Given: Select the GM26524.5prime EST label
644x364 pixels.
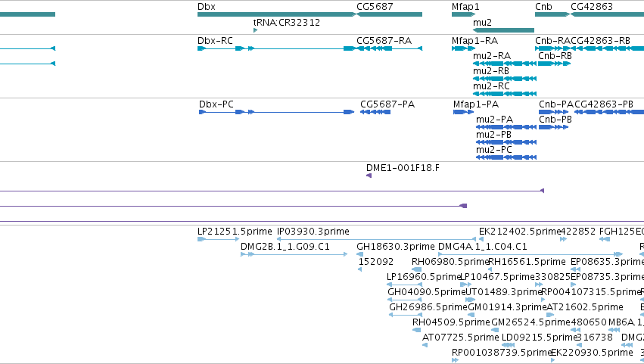Looking at the screenshot, I should tap(531, 322).
